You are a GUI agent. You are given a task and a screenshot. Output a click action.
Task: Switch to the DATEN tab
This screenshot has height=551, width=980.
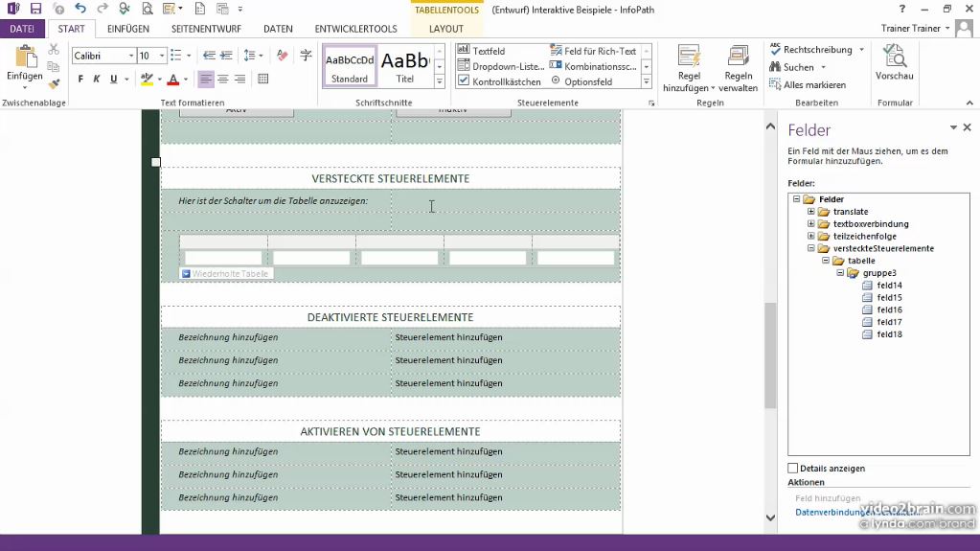(x=278, y=29)
